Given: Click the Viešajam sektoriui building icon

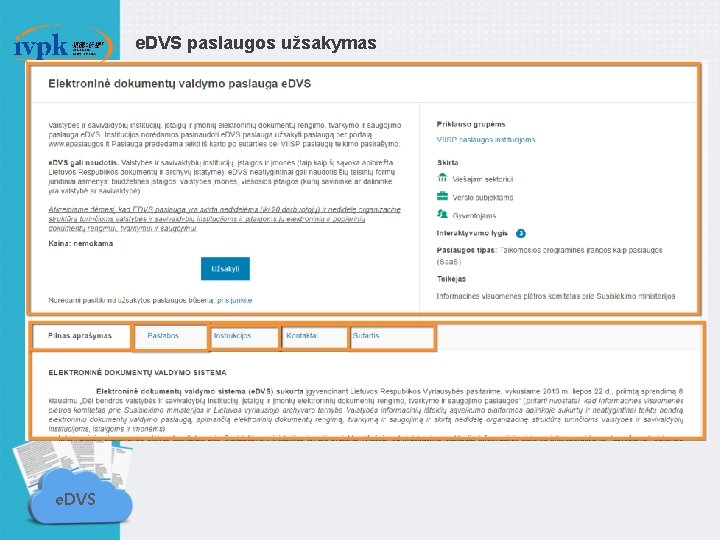Looking at the screenshot, I should click(x=442, y=178).
